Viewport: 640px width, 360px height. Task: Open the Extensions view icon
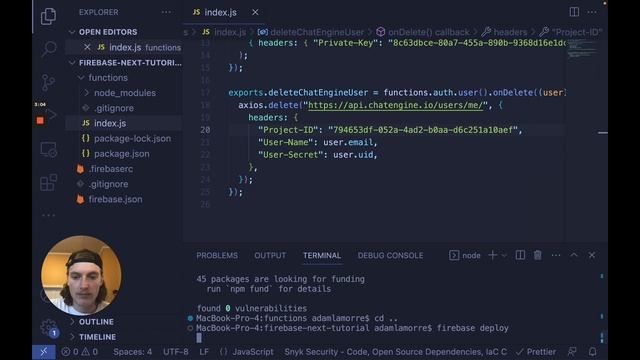(48, 182)
